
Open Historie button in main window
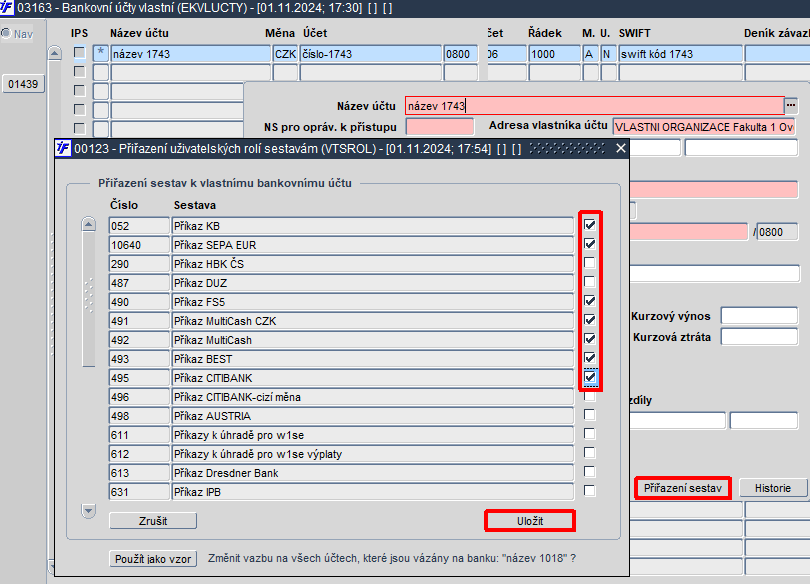(773, 488)
